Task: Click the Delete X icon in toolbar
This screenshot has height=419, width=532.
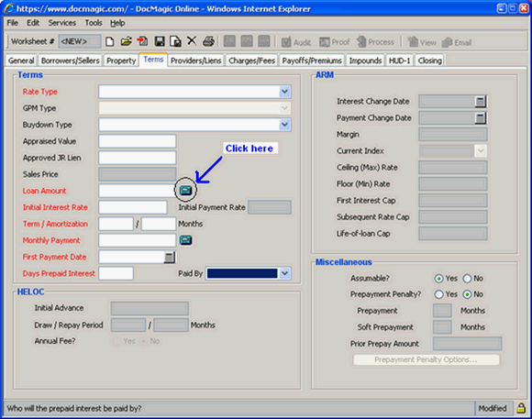Action: (x=192, y=41)
